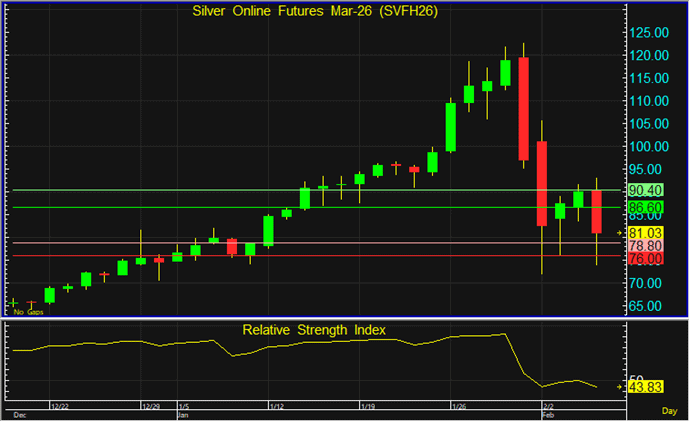Select the 86.60 green price level label
The image size is (690, 422).
[644, 207]
